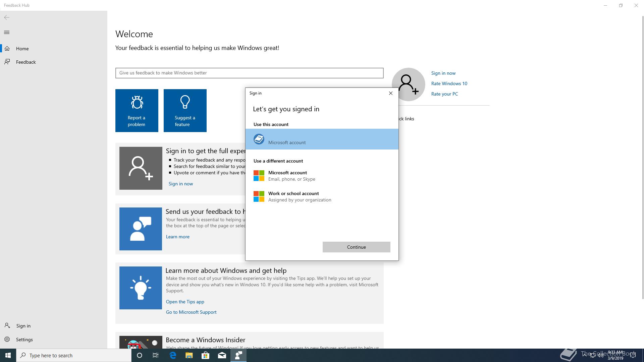
Task: Go to Microsoft Support link
Action: tap(191, 312)
